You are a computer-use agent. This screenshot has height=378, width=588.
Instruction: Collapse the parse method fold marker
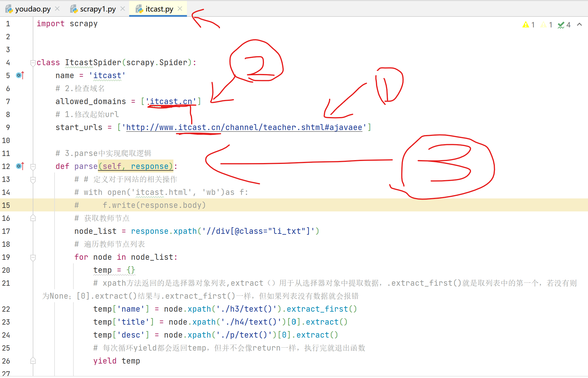click(33, 167)
